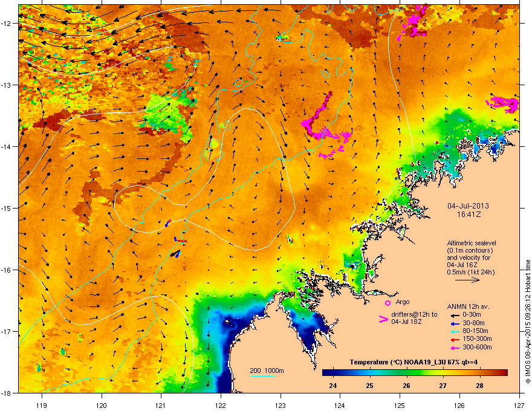The height and width of the screenshot is (411, 532).
Task: Click the longitude axis label '119'
Action: [42, 405]
